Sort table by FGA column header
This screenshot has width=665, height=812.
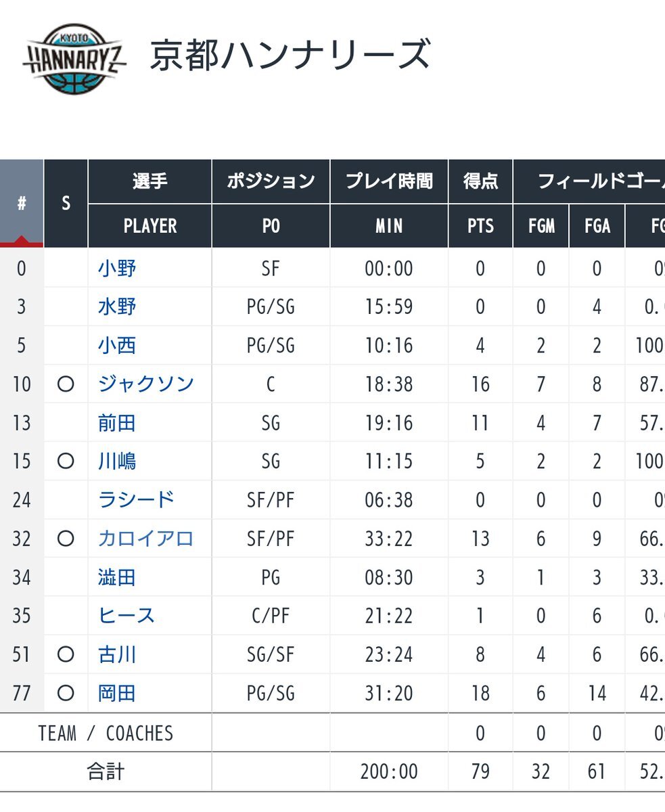597,226
